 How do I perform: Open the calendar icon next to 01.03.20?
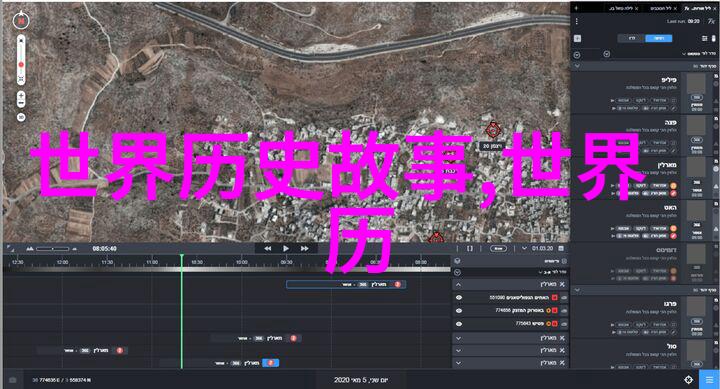(561, 248)
